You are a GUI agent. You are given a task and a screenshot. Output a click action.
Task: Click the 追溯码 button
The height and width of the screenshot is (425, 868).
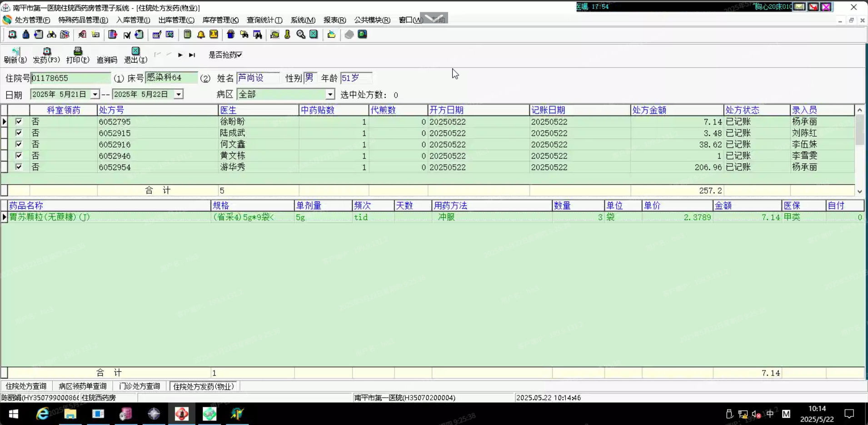coord(107,60)
